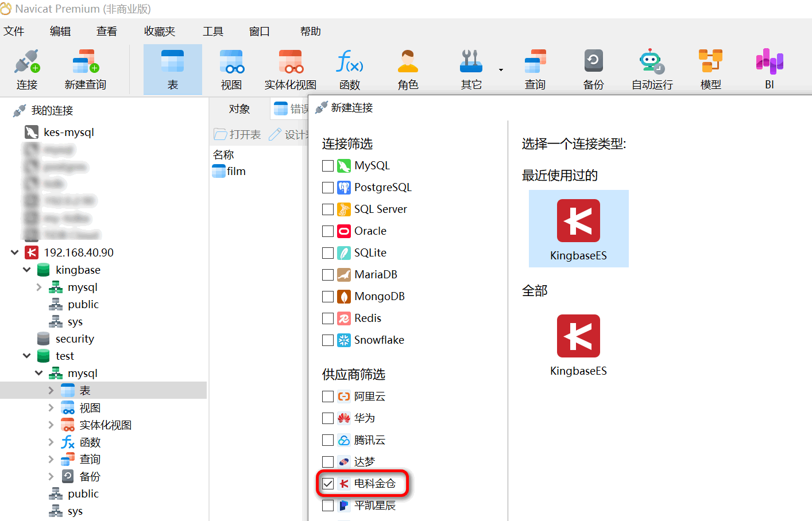
Task: Click the 打开表 (Open Table) button
Action: [237, 134]
